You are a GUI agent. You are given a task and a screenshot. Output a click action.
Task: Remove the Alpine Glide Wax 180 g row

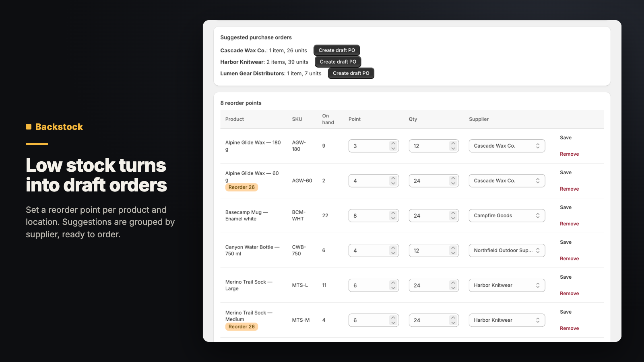(569, 154)
